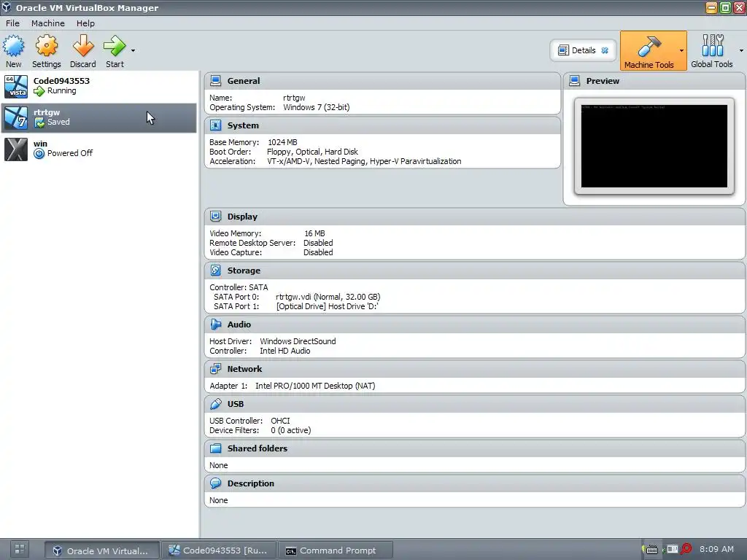Click the VirtualBox title bar cube icon
The height and width of the screenshot is (560, 747).
(x=6, y=7)
